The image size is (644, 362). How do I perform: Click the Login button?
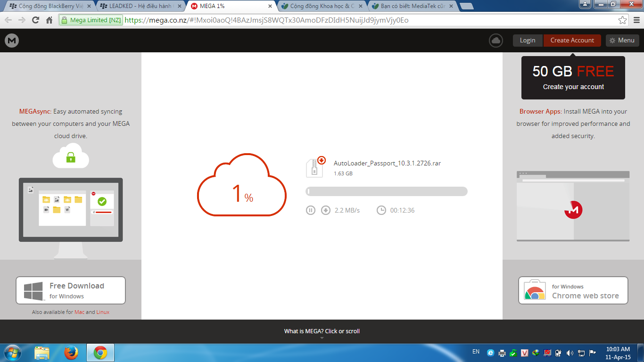(x=528, y=41)
